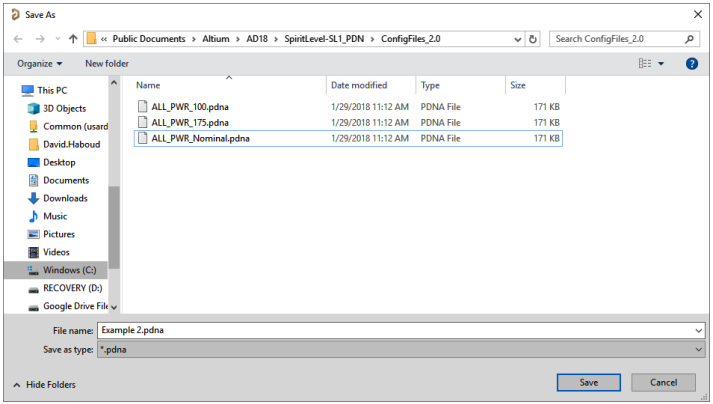Click the ALL_PWR_175.pdna file icon
The width and height of the screenshot is (713, 404).
click(142, 122)
